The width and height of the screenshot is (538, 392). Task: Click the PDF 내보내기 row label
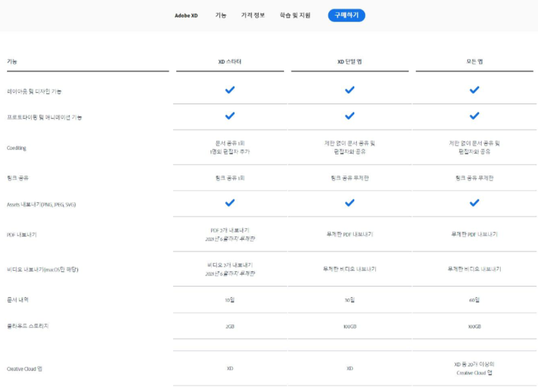click(22, 235)
